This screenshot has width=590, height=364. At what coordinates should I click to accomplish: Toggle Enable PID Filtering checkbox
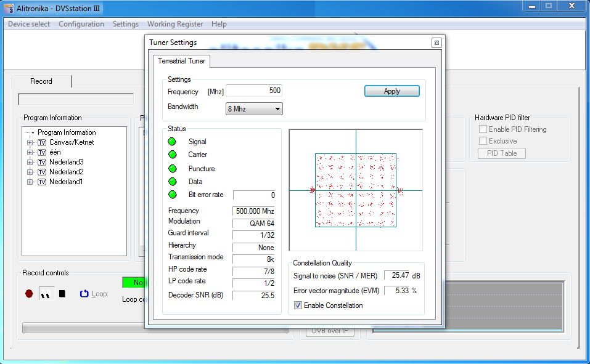pyautogui.click(x=483, y=129)
